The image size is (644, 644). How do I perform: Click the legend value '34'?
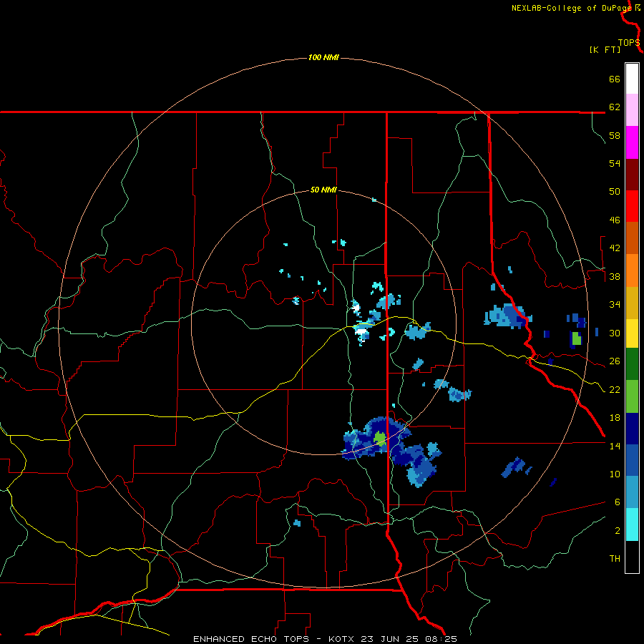[x=615, y=304]
